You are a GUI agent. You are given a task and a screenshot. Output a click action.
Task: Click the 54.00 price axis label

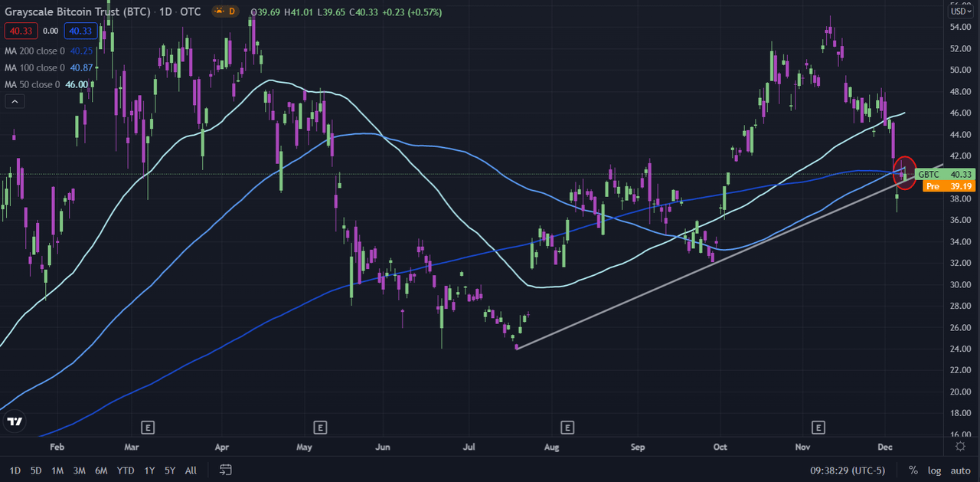(x=961, y=27)
